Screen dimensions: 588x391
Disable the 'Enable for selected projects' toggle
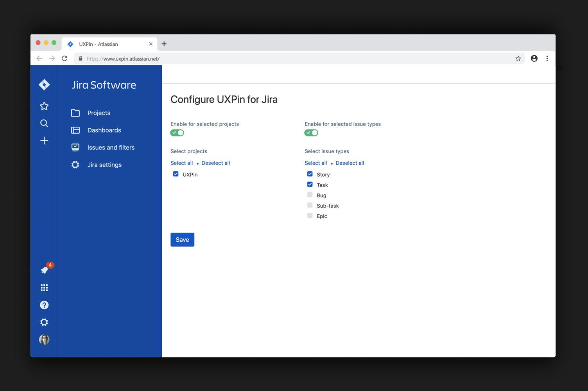click(177, 133)
